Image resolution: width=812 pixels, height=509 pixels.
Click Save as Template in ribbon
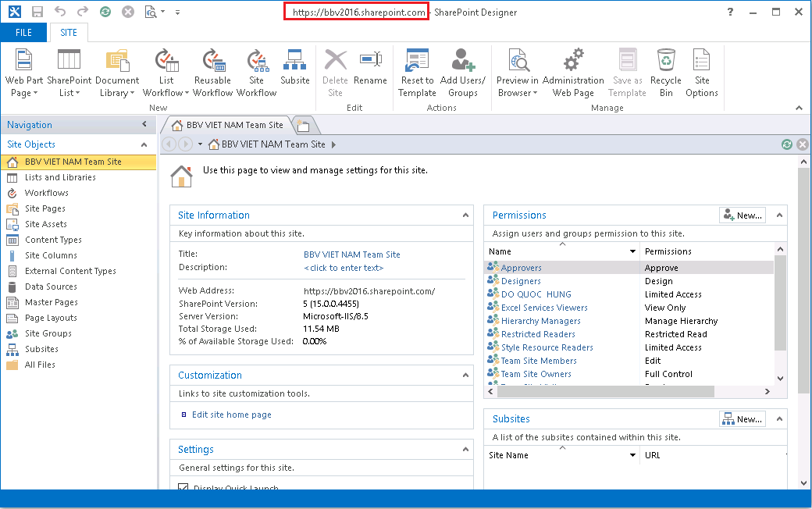(x=627, y=73)
